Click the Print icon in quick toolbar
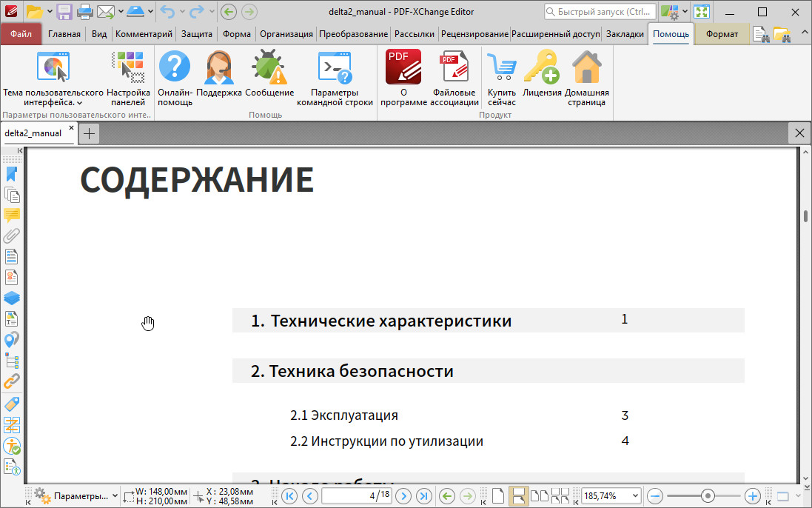 tap(85, 11)
